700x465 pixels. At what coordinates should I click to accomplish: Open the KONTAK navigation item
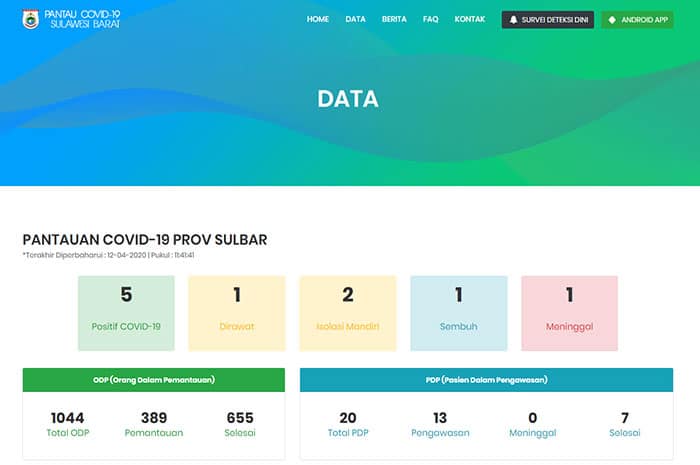tap(470, 19)
